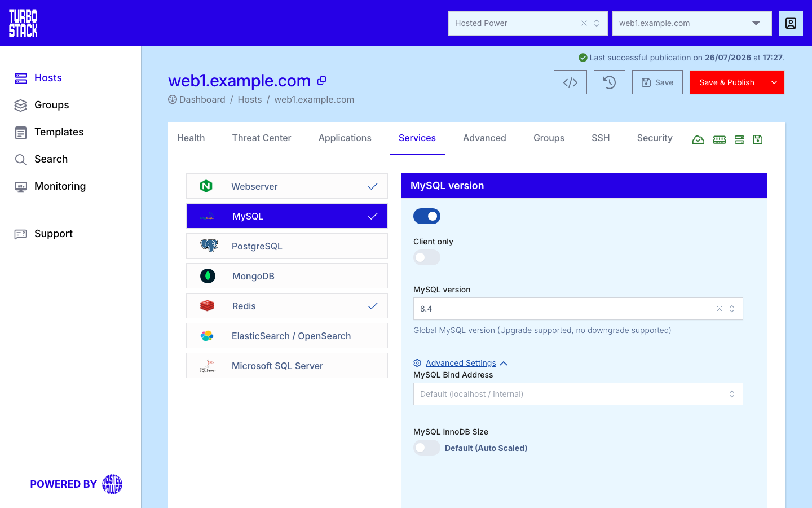Select the MongoDB service row
This screenshot has width=812, height=508.
pyautogui.click(x=287, y=276)
